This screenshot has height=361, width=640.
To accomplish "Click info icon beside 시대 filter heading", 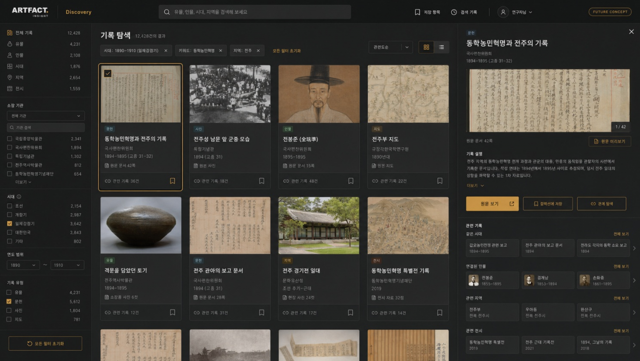I will click(x=19, y=196).
